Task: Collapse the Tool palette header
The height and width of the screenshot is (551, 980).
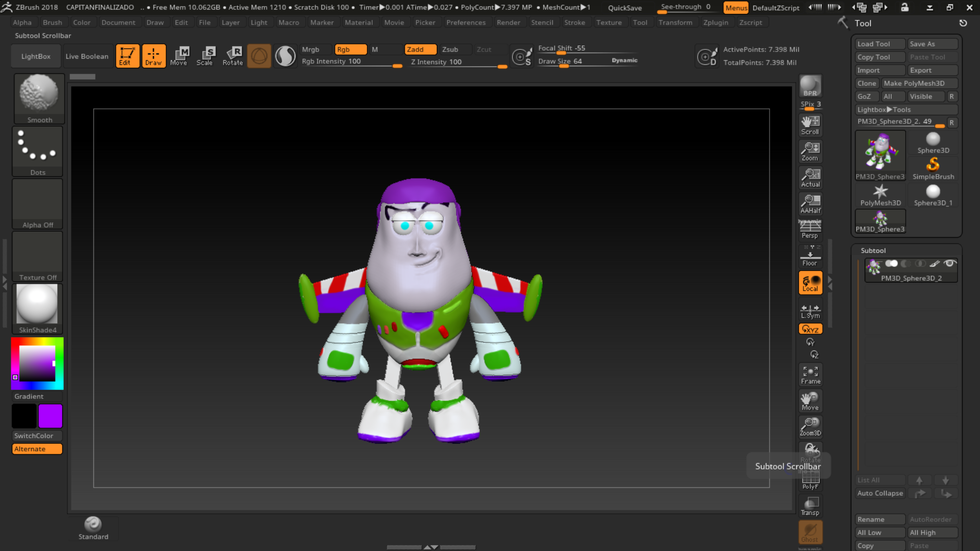Action: point(863,23)
